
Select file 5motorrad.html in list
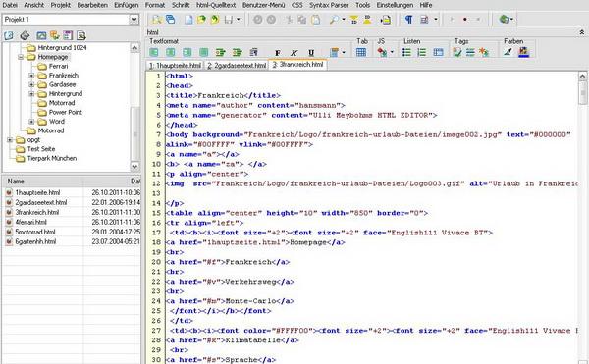pyautogui.click(x=35, y=232)
